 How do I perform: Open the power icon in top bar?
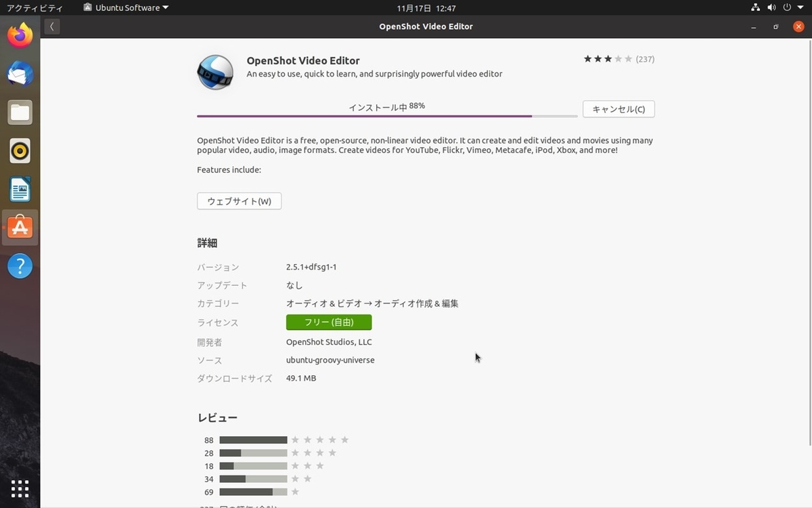(787, 8)
